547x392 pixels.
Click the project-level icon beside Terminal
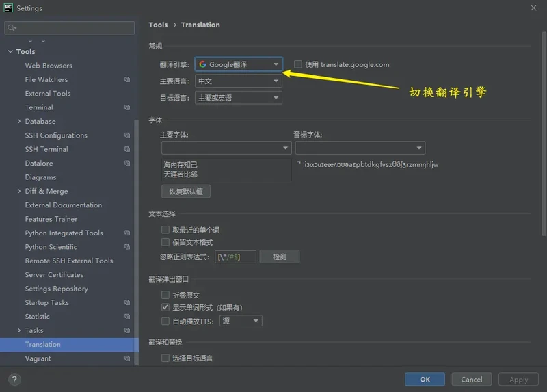click(127, 107)
